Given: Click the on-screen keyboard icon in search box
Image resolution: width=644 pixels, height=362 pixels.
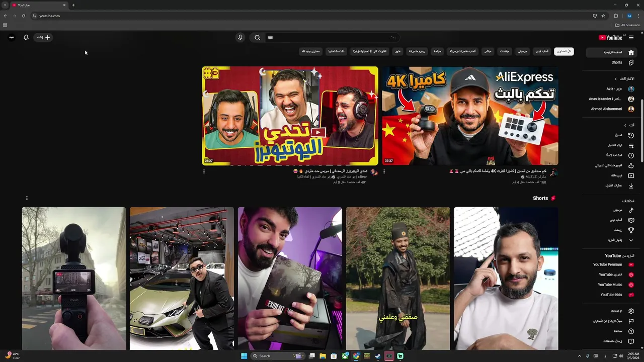Looking at the screenshot, I should click(270, 37).
